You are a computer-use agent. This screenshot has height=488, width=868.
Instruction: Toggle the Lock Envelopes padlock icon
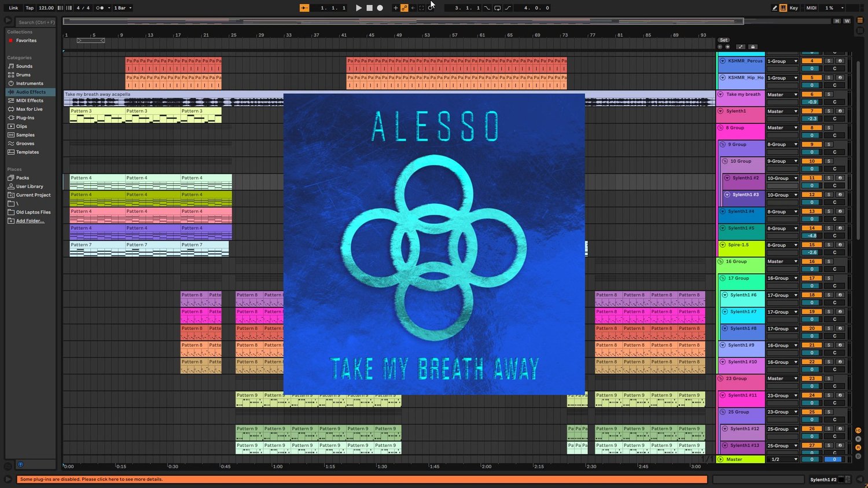(753, 47)
